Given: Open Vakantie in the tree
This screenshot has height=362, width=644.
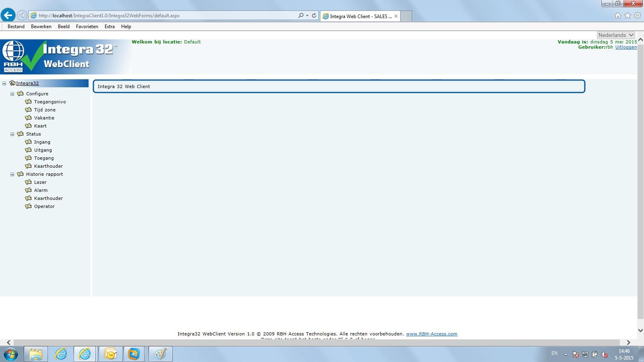Looking at the screenshot, I should coord(44,118).
